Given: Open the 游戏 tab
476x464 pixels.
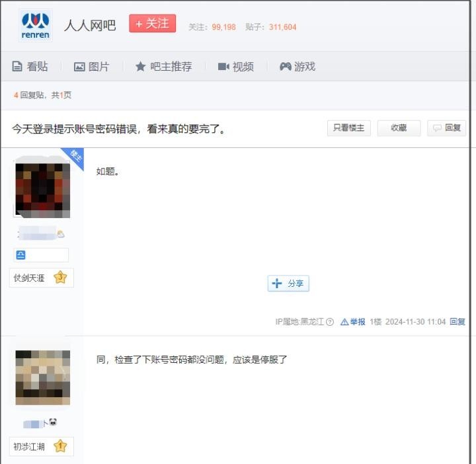Looking at the screenshot, I should click(x=297, y=67).
